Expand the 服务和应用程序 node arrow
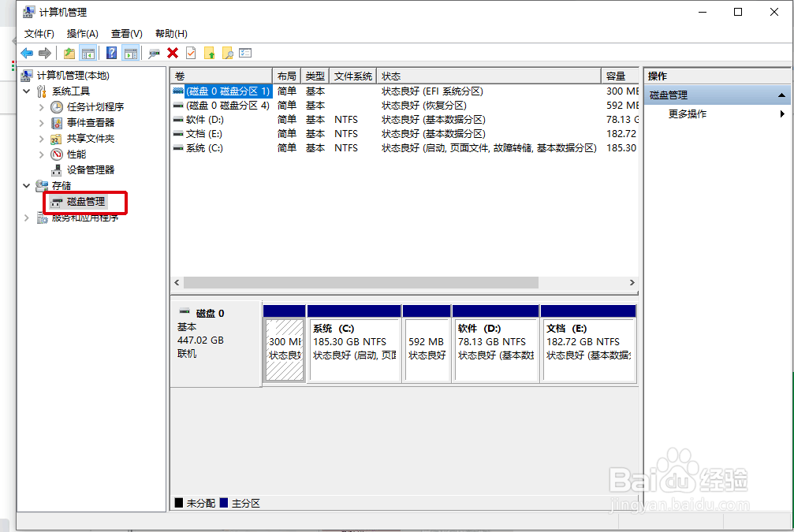Screen dimensions: 794x532 point(27,218)
